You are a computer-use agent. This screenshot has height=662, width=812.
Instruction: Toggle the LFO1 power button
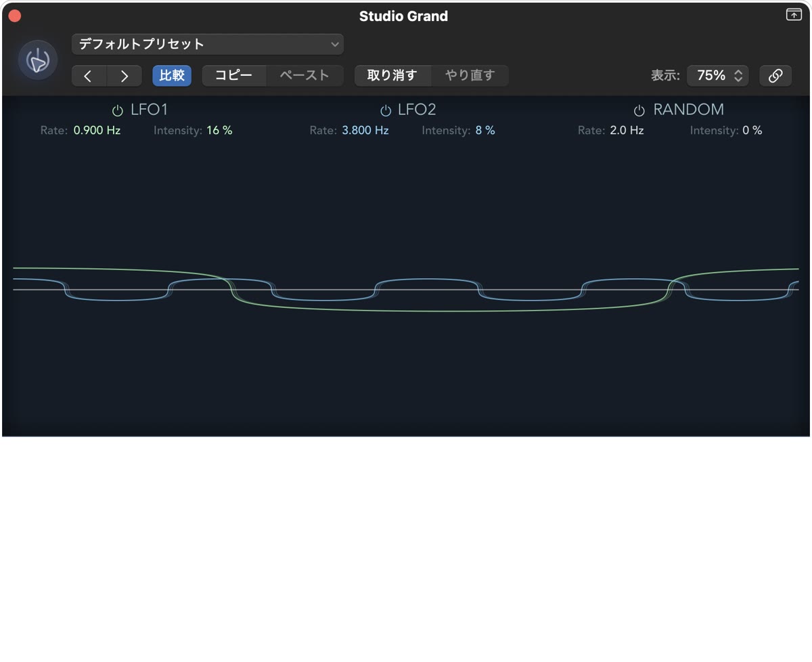(x=118, y=110)
